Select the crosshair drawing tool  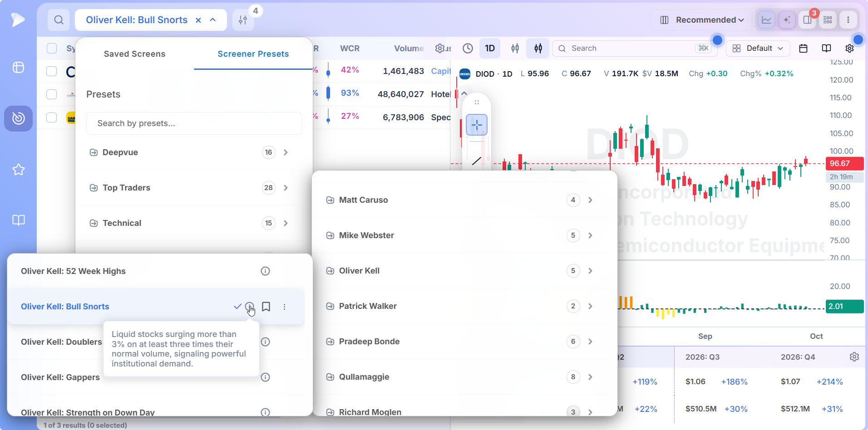[477, 125]
